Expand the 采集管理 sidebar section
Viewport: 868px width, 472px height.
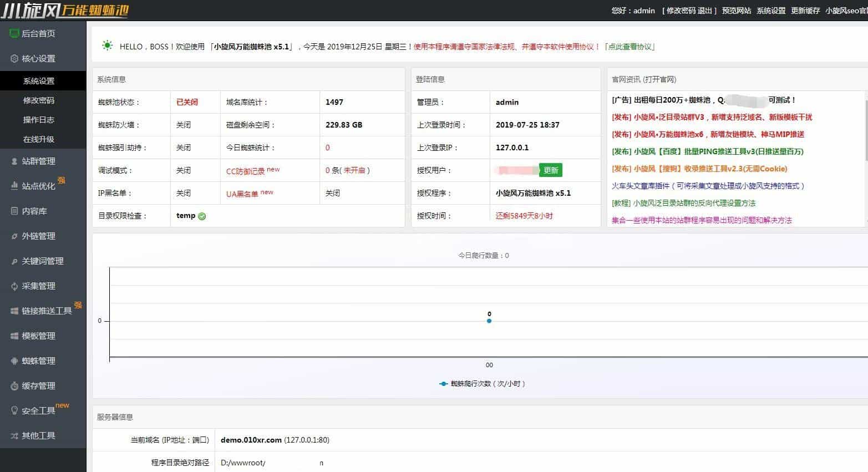[x=38, y=286]
